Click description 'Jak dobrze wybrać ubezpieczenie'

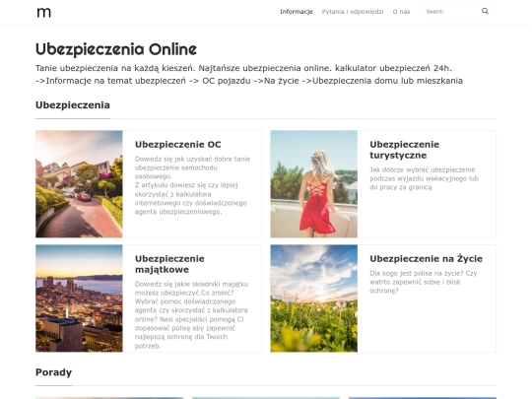tap(422, 169)
